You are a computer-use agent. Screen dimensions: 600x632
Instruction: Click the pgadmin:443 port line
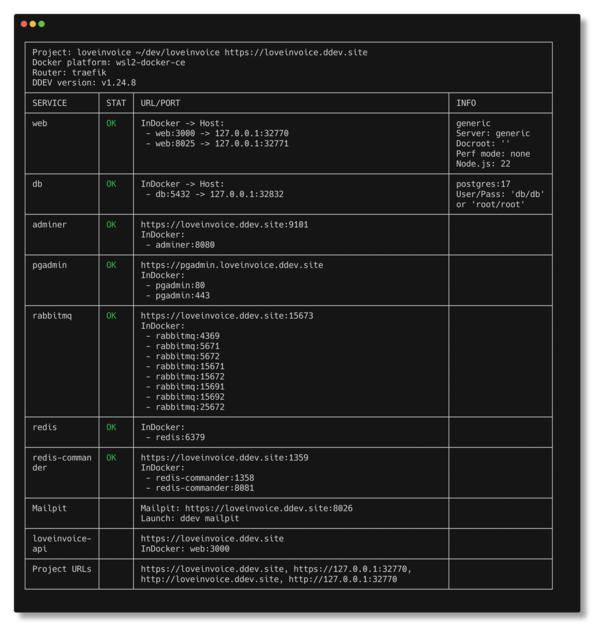coord(178,295)
